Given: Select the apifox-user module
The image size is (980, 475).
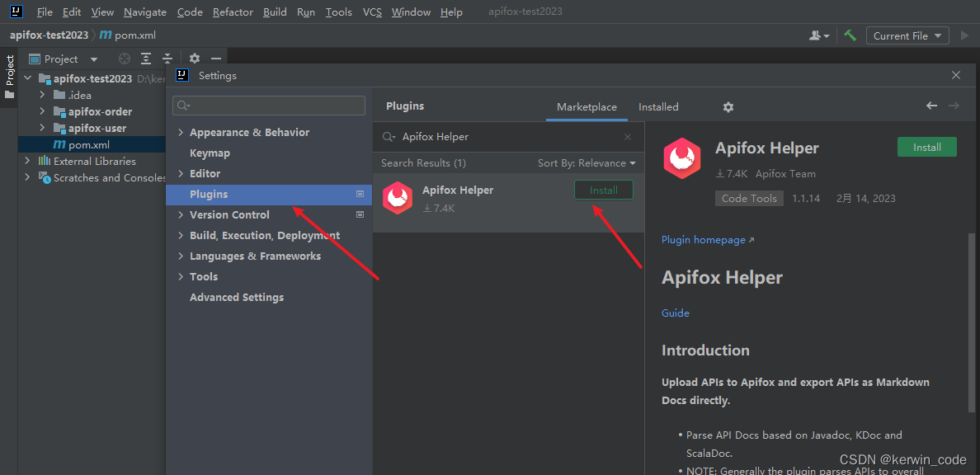Looking at the screenshot, I should pos(97,128).
